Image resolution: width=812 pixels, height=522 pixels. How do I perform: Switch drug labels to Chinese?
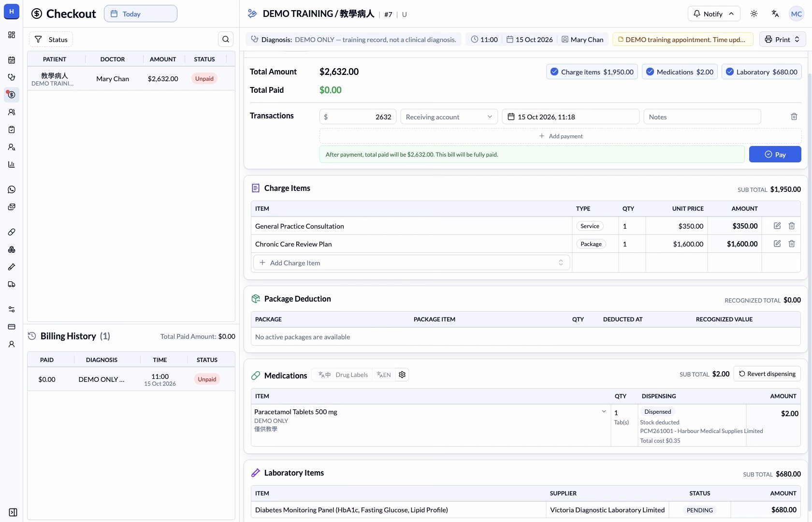325,375
